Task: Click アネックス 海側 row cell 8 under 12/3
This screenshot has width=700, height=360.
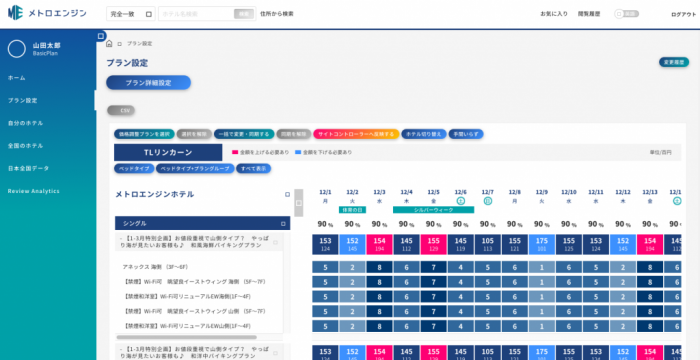Action: click(379, 267)
